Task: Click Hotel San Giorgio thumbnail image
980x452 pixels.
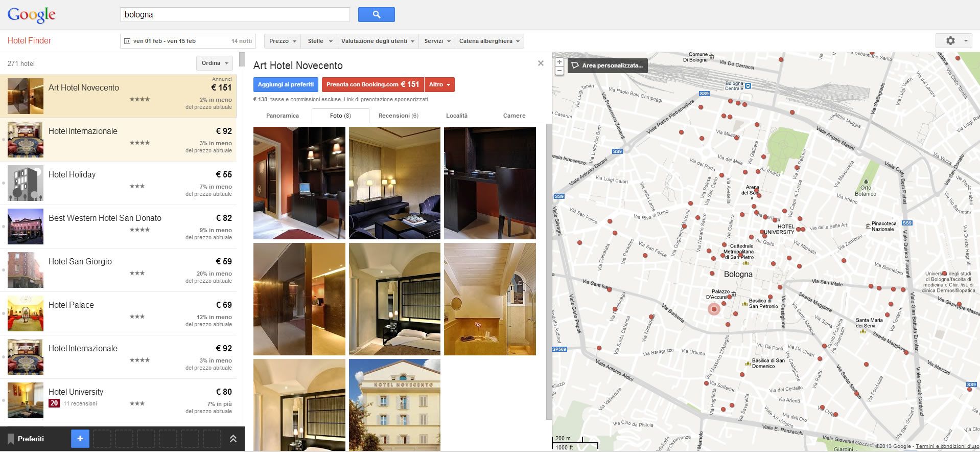Action: pos(26,270)
